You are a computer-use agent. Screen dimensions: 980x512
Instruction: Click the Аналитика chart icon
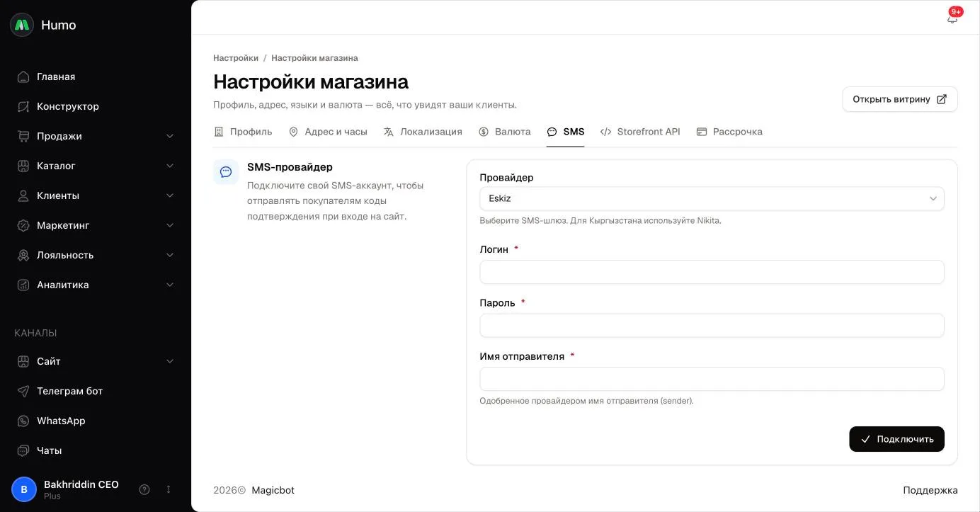[x=23, y=285]
